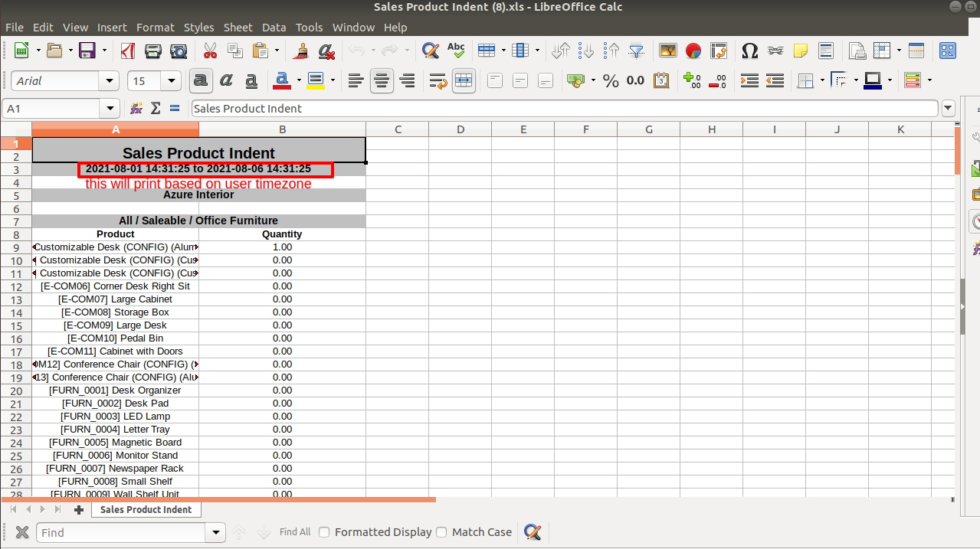
Task: Click the Copy icon
Action: pyautogui.click(x=235, y=51)
